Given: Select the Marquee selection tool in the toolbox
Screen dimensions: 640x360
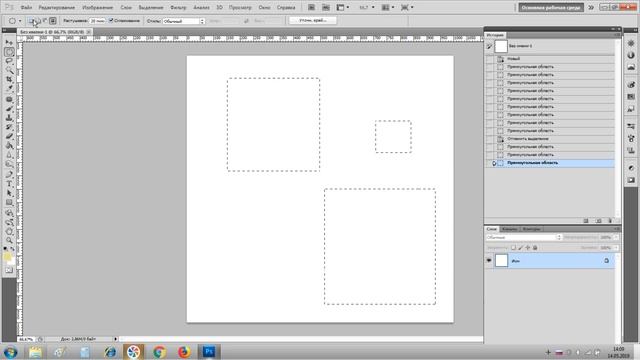Looking at the screenshot, I should pos(9,52).
